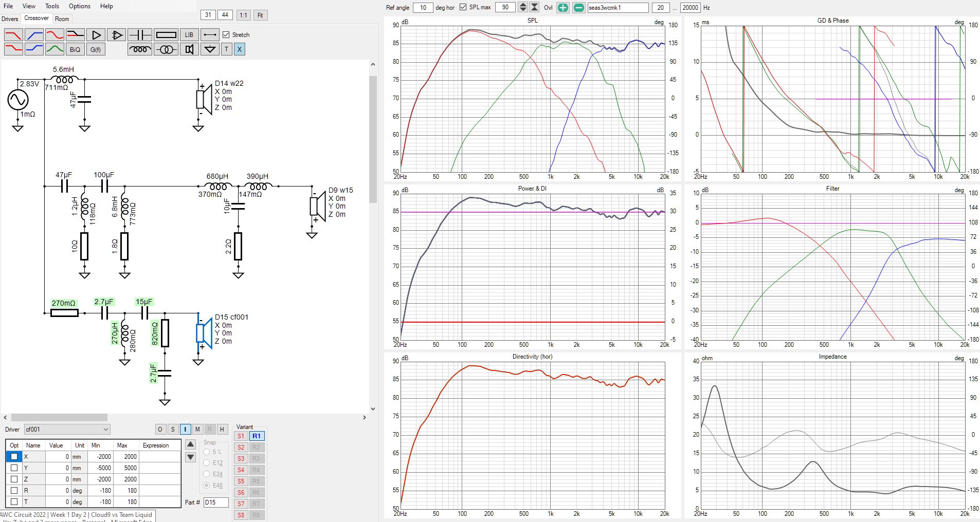Click the schematic scroll-up arrow
Viewport: 980px width, 522px height.
[x=373, y=65]
